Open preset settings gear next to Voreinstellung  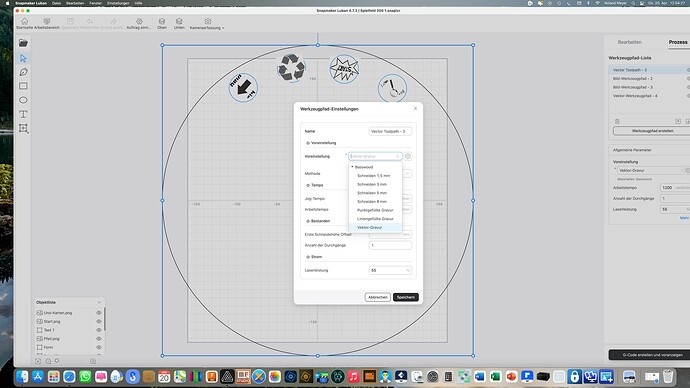click(x=408, y=156)
